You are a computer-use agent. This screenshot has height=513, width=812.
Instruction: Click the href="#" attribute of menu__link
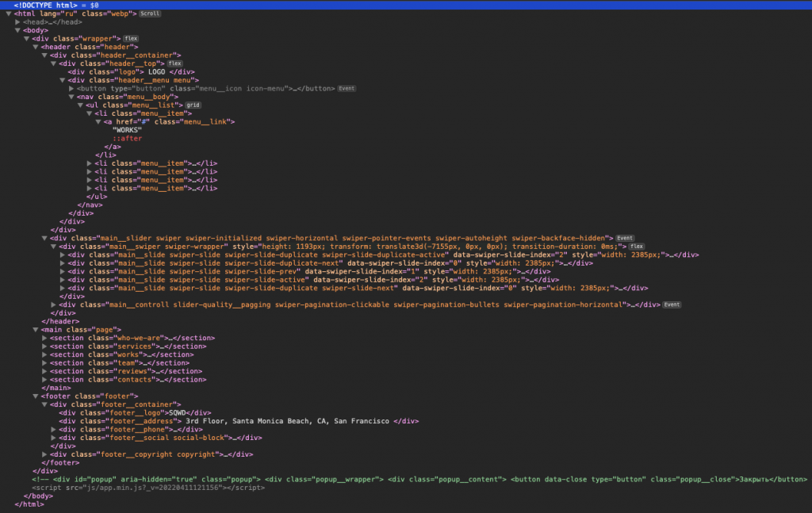pyautogui.click(x=132, y=121)
